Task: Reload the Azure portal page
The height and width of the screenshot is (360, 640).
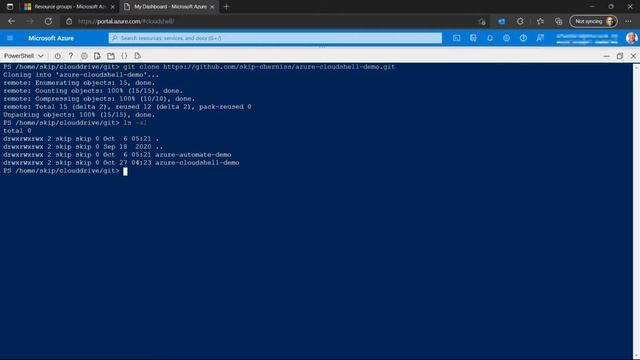Action: [x=48, y=21]
